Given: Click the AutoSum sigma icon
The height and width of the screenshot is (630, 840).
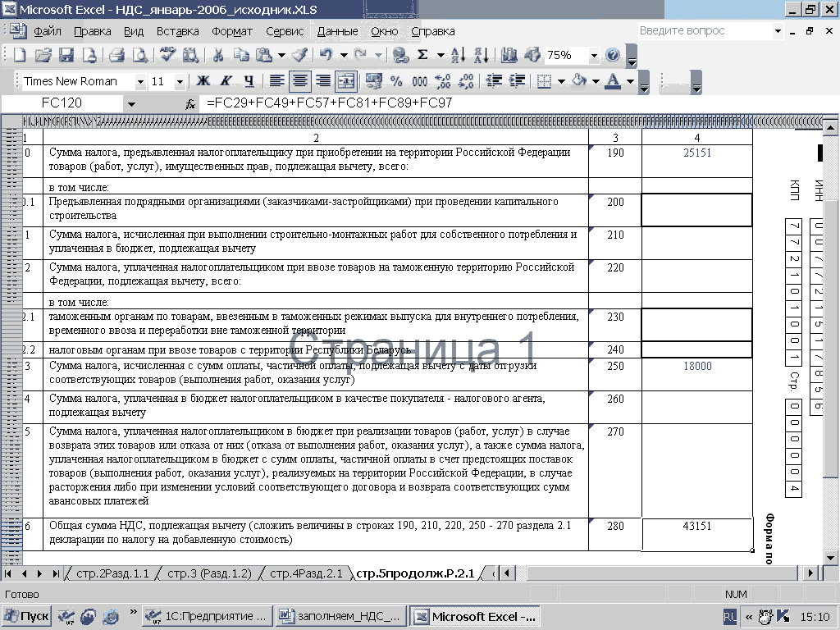Looking at the screenshot, I should coord(422,56).
